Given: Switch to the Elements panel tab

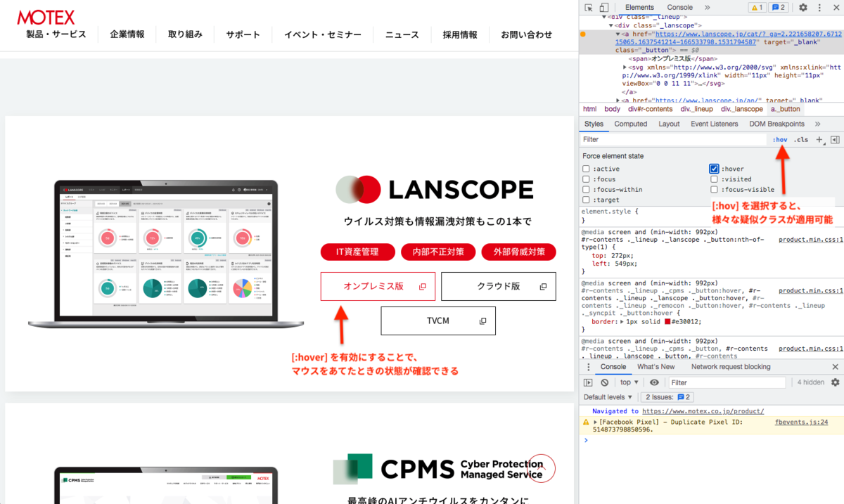Looking at the screenshot, I should 639,8.
